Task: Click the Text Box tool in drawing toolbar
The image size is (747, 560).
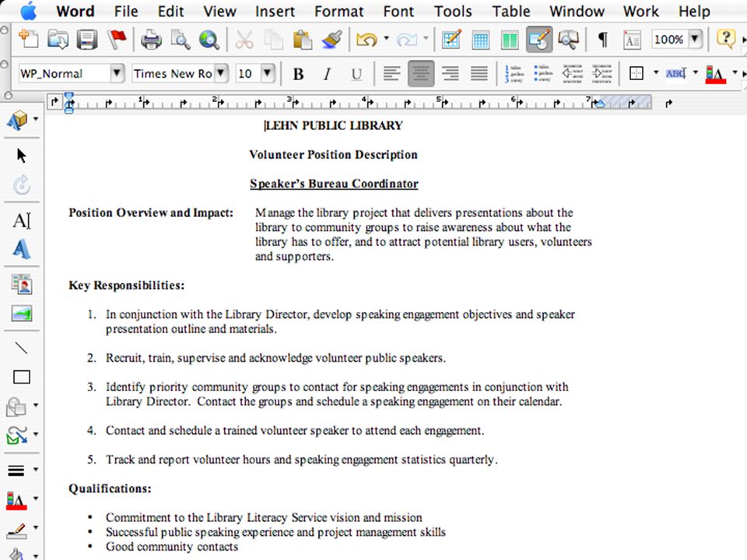Action: (22, 220)
